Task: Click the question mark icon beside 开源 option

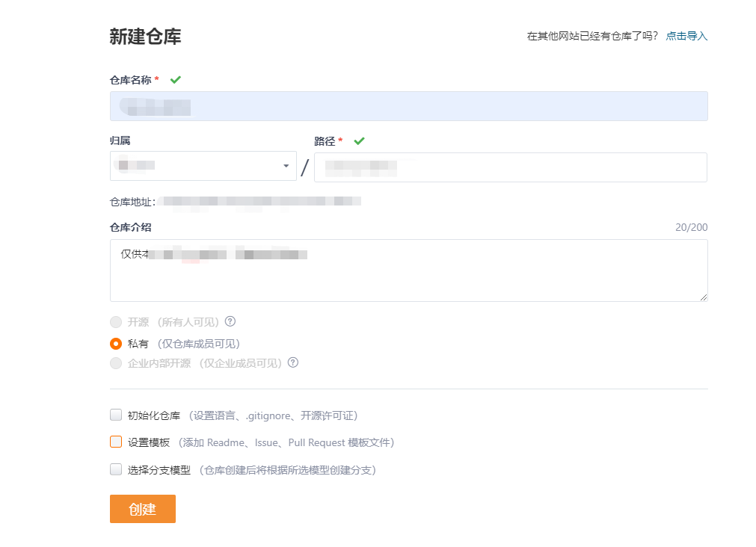Action: tap(230, 321)
